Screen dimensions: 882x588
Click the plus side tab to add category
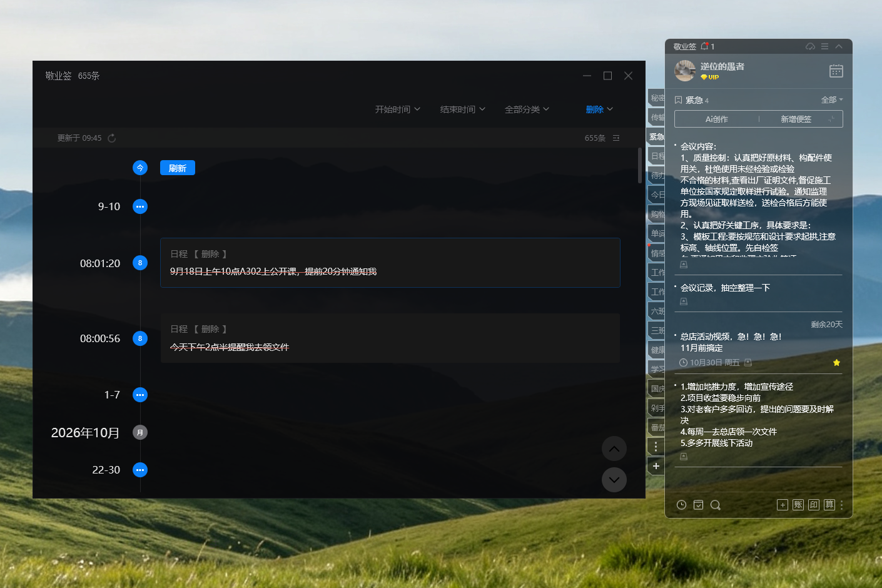point(656,466)
